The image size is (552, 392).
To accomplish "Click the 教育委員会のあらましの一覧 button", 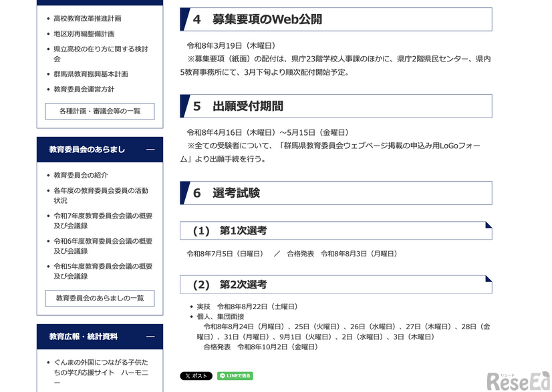I will [99, 299].
